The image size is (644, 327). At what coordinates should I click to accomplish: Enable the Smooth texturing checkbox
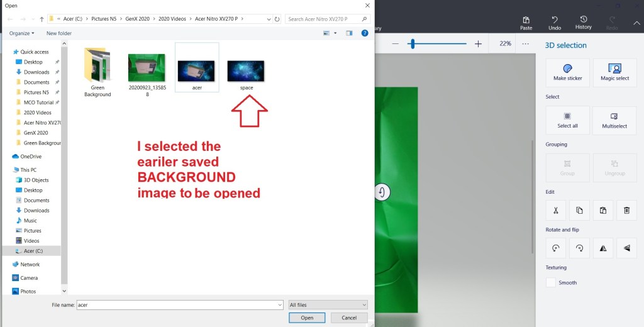[x=551, y=283]
